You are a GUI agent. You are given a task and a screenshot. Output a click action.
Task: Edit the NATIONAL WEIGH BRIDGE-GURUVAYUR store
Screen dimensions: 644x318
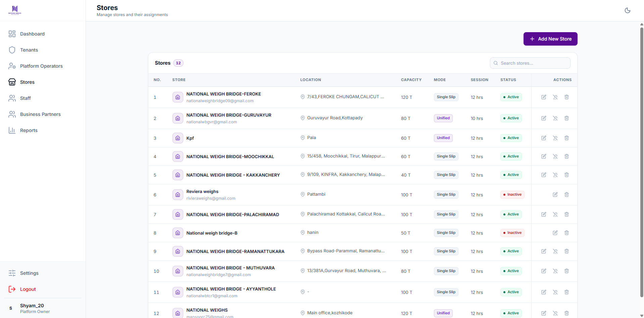click(544, 118)
